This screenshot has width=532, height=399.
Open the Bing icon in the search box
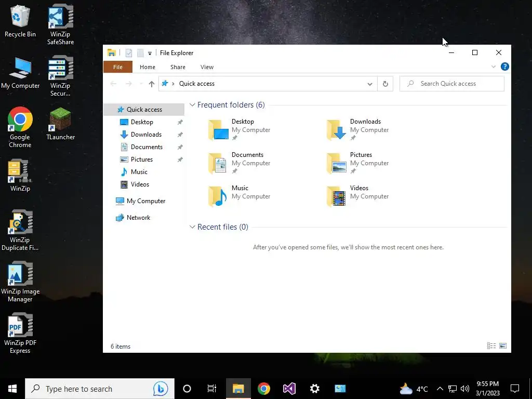[x=161, y=389]
